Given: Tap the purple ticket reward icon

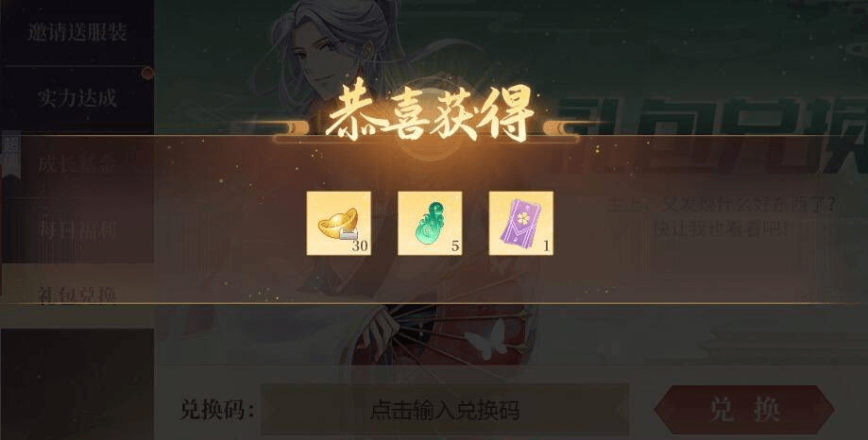Looking at the screenshot, I should click(x=521, y=224).
